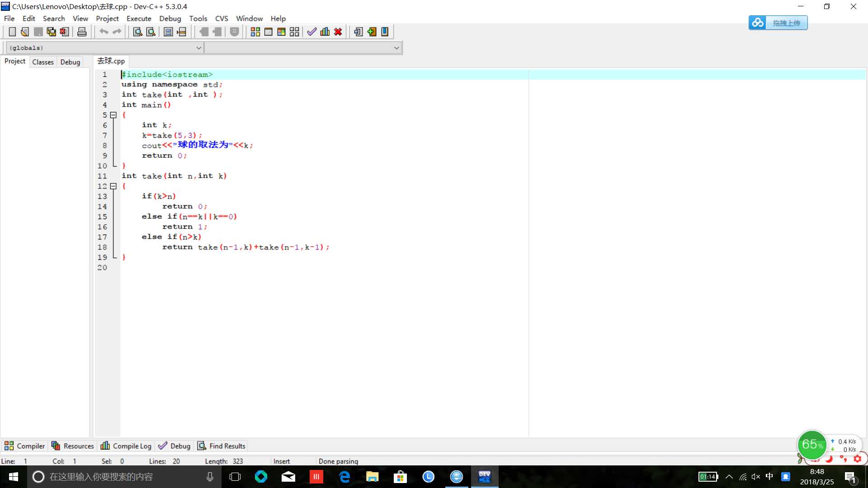The height and width of the screenshot is (488, 868).
Task: Open File Explorer from taskbar
Action: pos(373,477)
